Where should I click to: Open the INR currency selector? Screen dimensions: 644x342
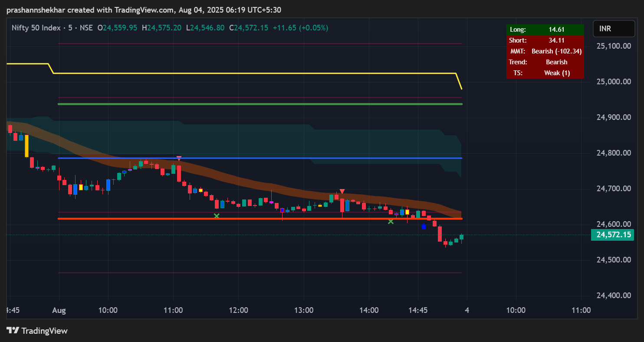pyautogui.click(x=613, y=29)
